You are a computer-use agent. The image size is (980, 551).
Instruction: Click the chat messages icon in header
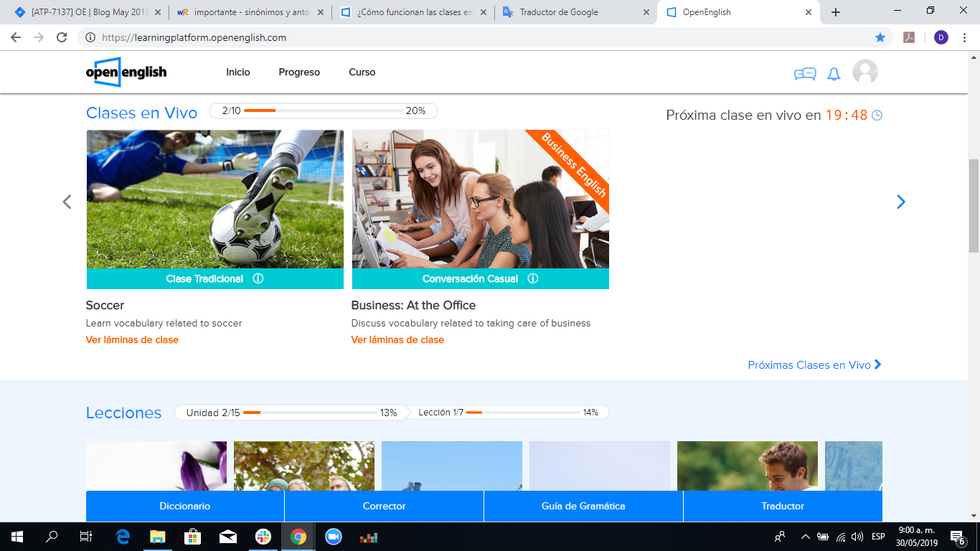click(x=804, y=74)
